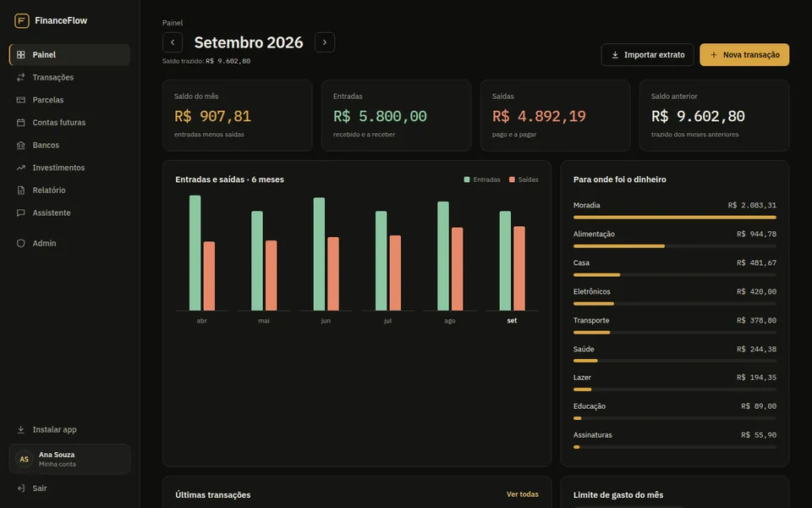
Task: Click the Setembro 2026 heading
Action: 249,42
